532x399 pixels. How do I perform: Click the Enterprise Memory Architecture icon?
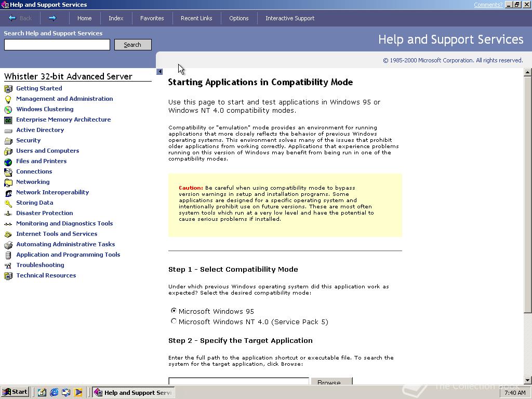click(8, 120)
